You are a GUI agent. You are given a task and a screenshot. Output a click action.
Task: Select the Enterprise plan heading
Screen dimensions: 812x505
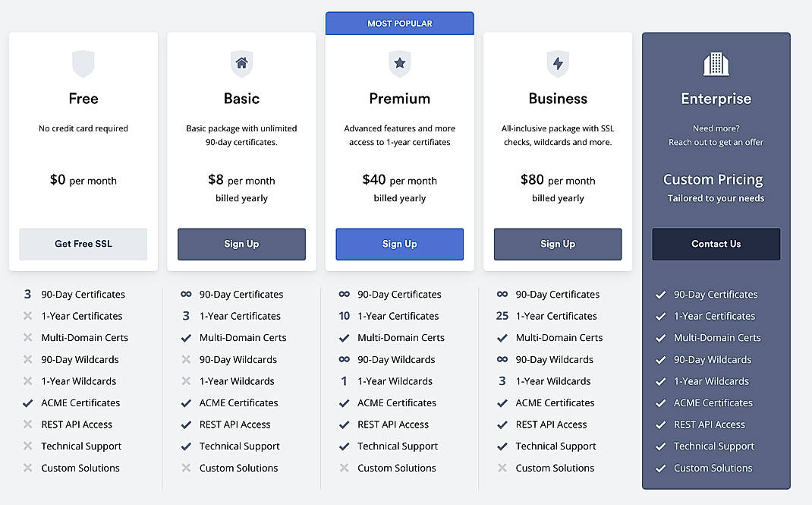tap(716, 98)
